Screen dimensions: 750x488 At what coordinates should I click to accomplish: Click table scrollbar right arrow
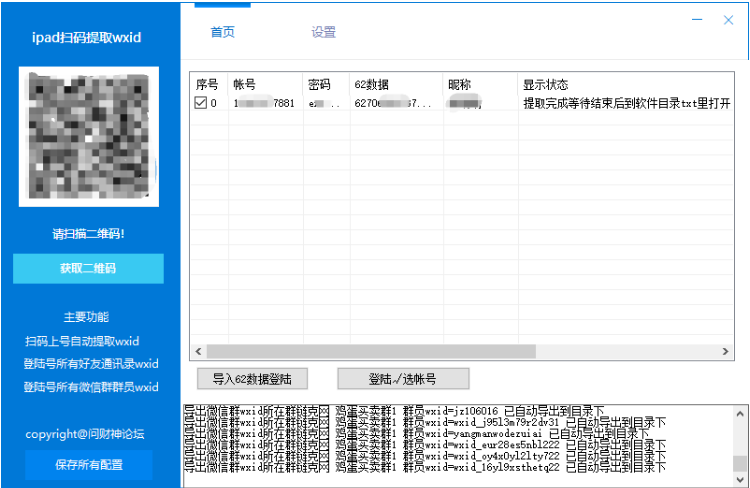pos(726,352)
